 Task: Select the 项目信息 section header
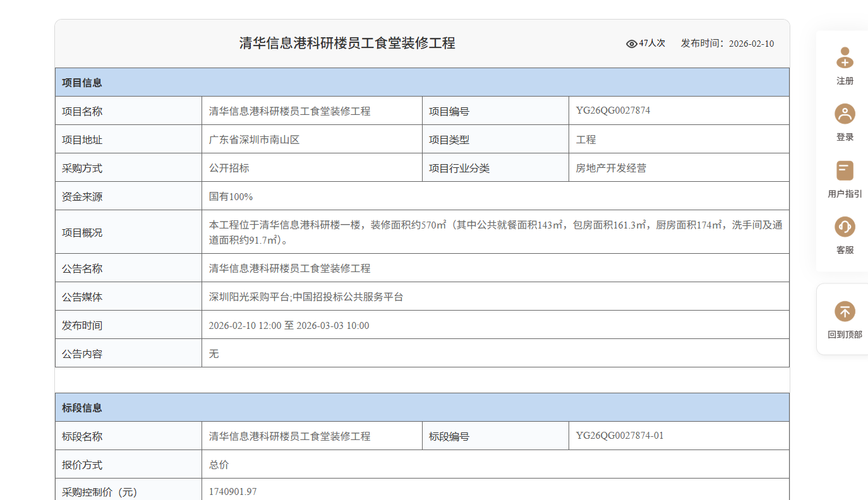pyautogui.click(x=82, y=83)
